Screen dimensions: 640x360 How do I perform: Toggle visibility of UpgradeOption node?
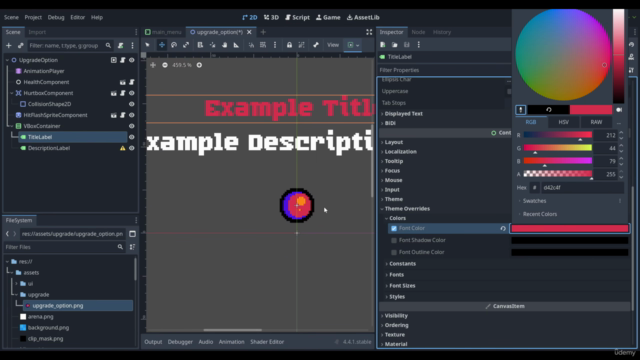point(131,60)
